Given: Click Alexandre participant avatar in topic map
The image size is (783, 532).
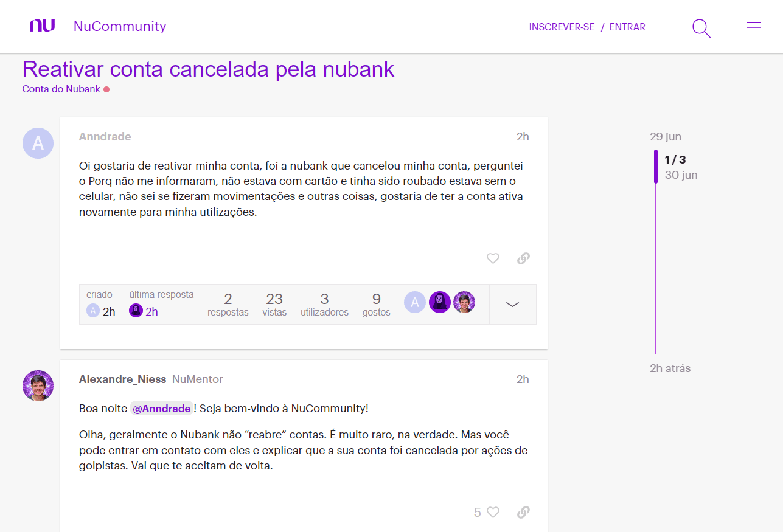Looking at the screenshot, I should (x=464, y=302).
